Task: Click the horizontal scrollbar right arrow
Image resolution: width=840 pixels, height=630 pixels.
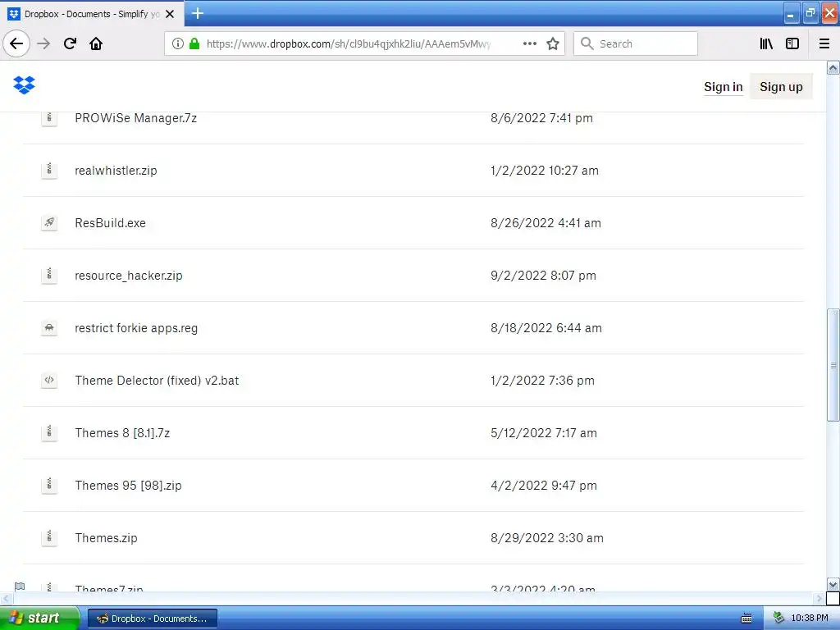Action: point(819,598)
